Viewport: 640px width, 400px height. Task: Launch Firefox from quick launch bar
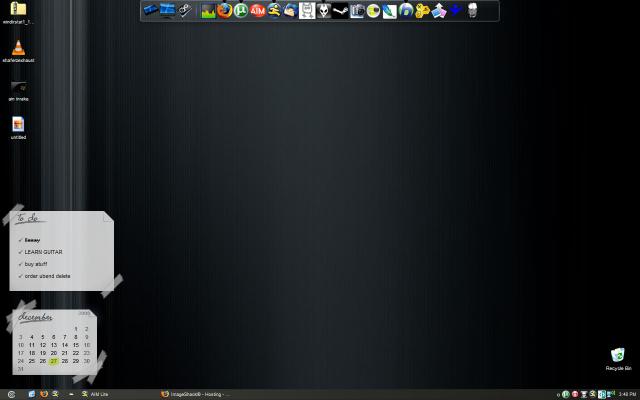tap(43, 394)
